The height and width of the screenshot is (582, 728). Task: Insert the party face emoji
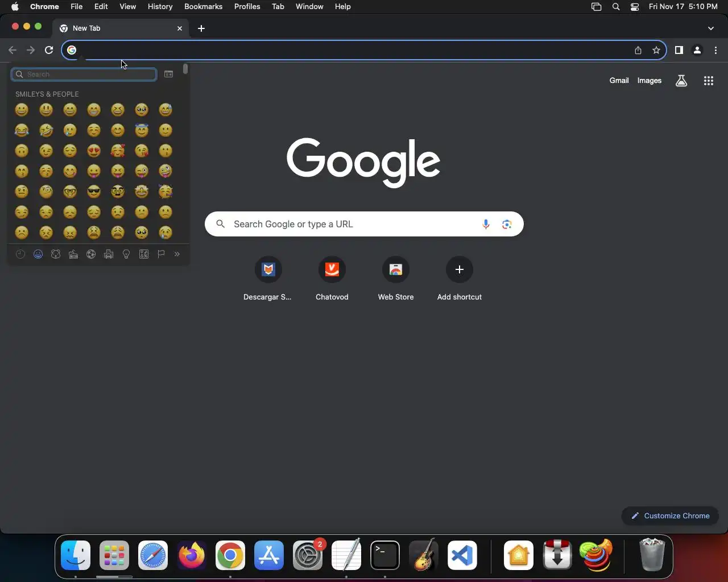point(166,192)
